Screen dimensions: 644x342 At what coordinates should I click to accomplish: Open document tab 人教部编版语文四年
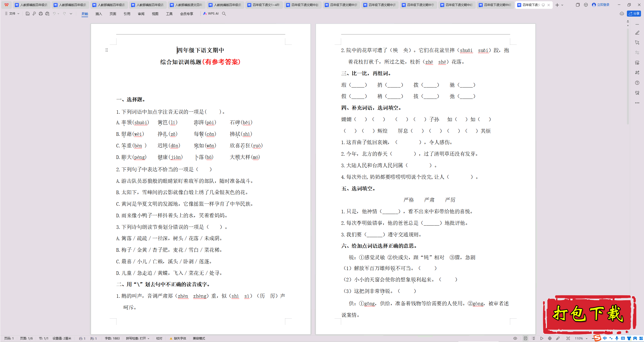186,5
